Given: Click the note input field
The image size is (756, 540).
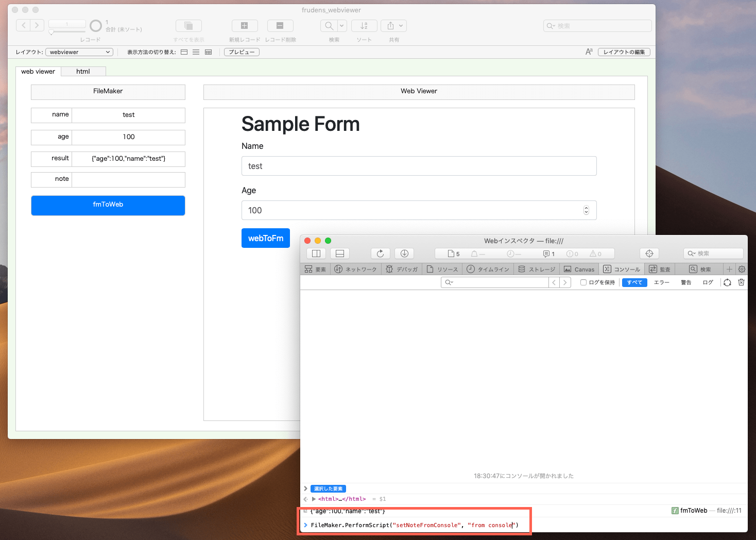Looking at the screenshot, I should point(128,179).
